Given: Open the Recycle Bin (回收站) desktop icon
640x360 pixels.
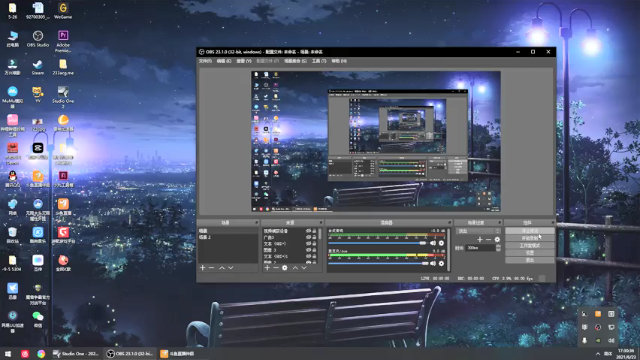Looking at the screenshot, I should point(13,235).
